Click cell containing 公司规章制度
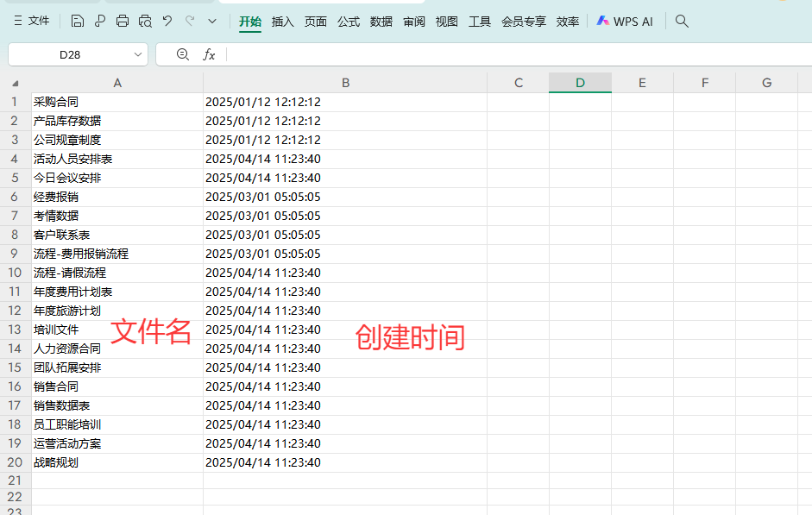812x515 pixels. (x=117, y=140)
